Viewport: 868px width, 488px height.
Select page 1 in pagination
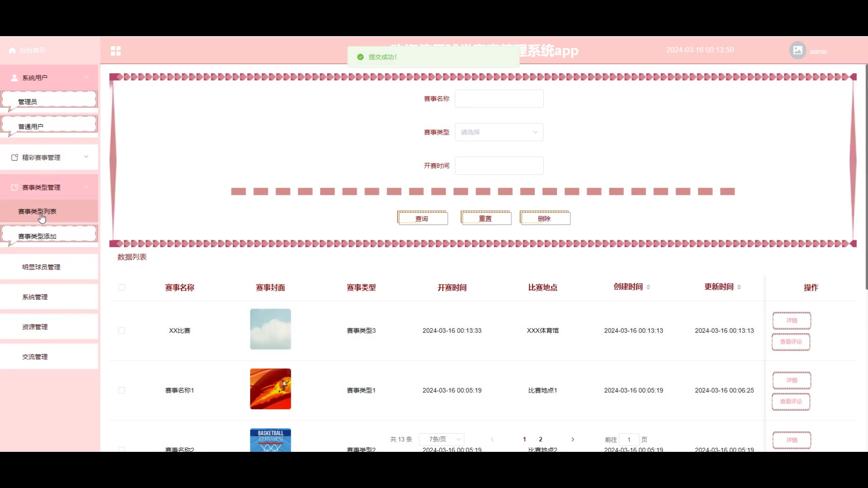(x=524, y=439)
